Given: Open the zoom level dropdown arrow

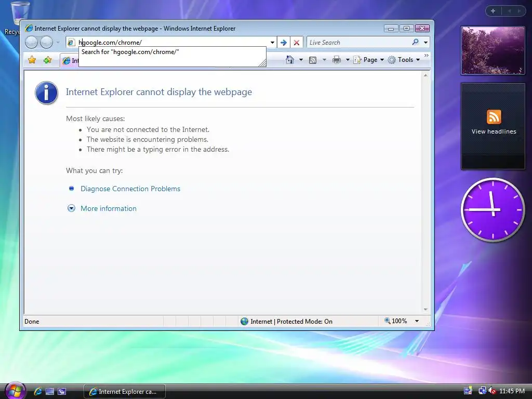Looking at the screenshot, I should 417,321.
